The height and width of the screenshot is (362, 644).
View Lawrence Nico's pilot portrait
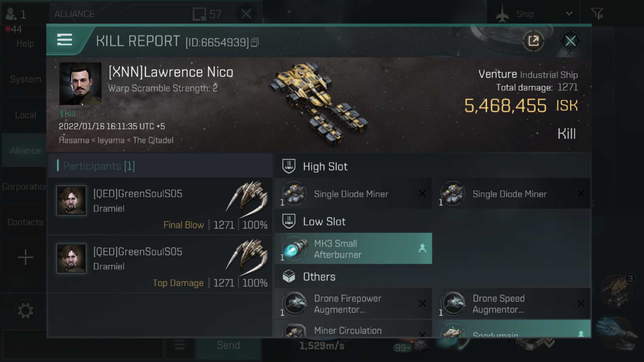80,84
